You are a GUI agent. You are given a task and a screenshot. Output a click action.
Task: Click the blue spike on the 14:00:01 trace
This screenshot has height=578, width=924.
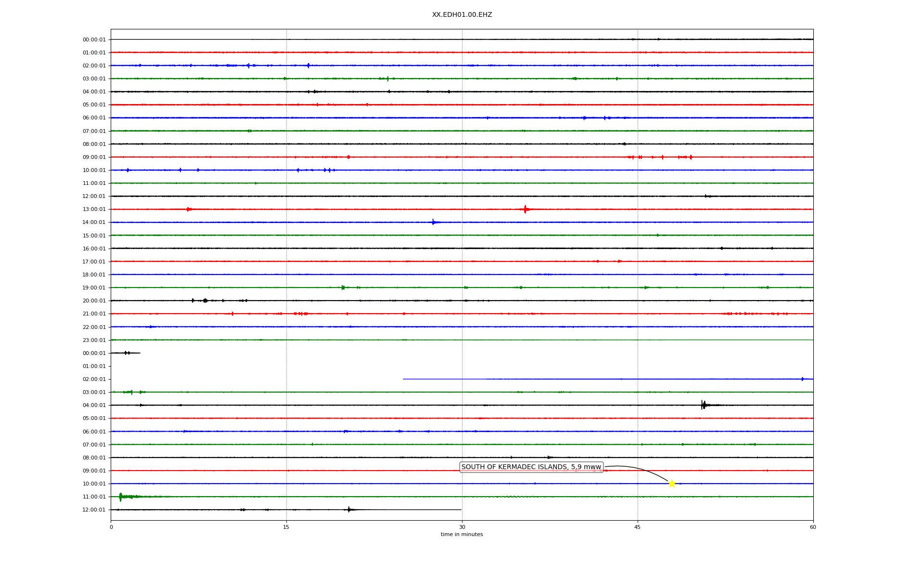(x=433, y=222)
